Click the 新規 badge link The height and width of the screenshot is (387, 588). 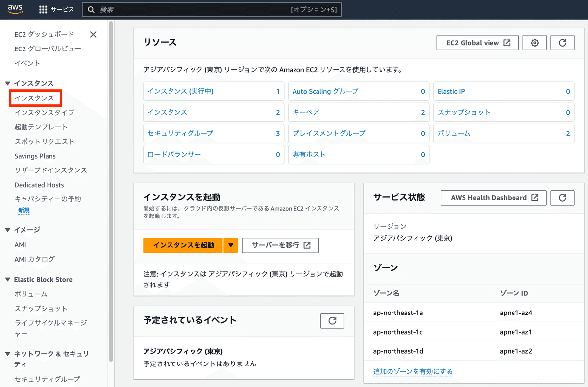pyautogui.click(x=24, y=211)
